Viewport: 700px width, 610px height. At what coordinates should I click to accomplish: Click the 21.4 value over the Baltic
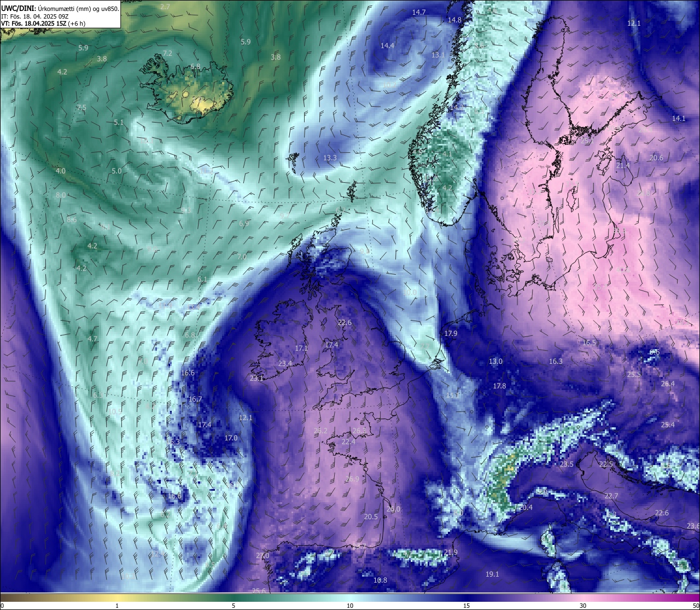pos(623,165)
